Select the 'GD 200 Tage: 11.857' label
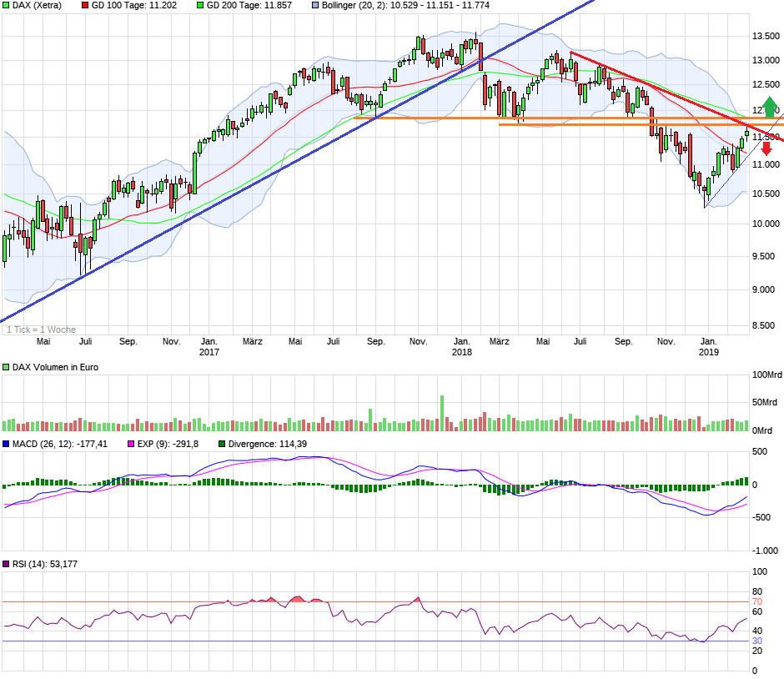 [x=249, y=6]
